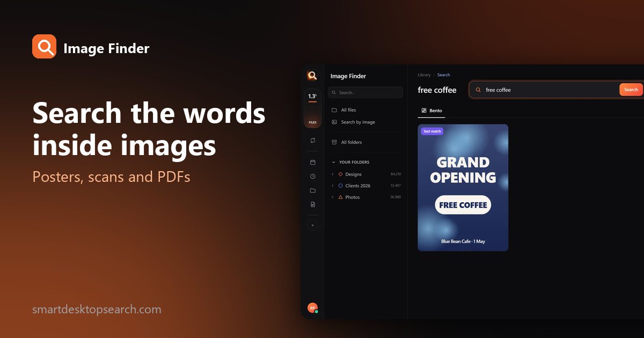
Task: Expand the Clients 2026 folder chevron
Action: click(x=333, y=186)
